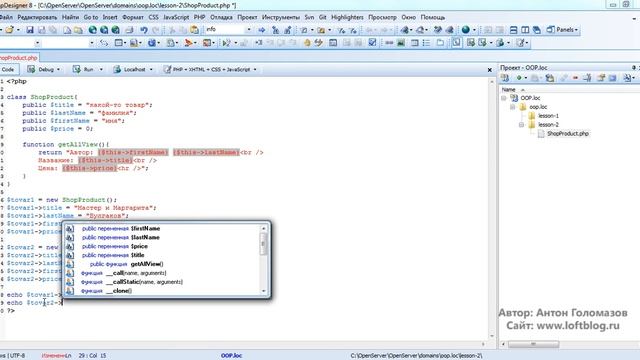The height and width of the screenshot is (360, 640).
Task: Click the Undo arrow icon
Action: [x=144, y=30]
